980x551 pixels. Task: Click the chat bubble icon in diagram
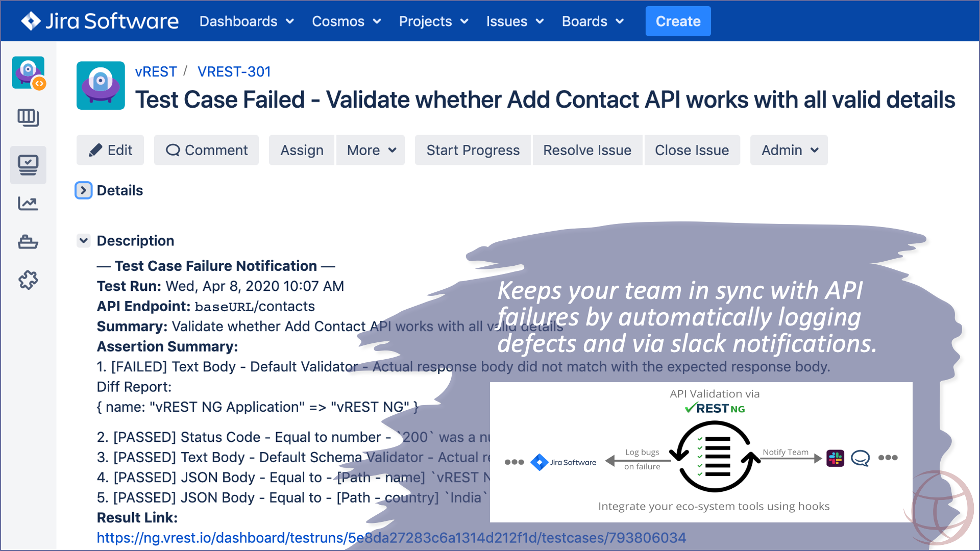pos(860,458)
